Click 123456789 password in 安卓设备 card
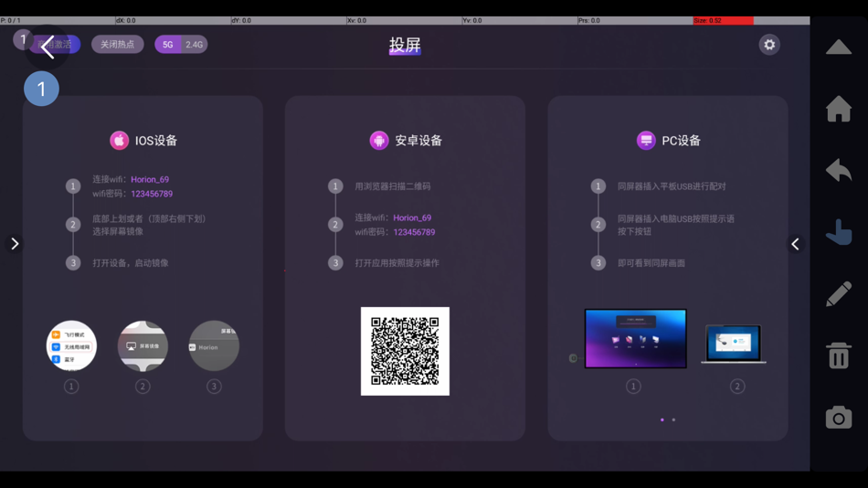This screenshot has width=868, height=488. [x=414, y=232]
